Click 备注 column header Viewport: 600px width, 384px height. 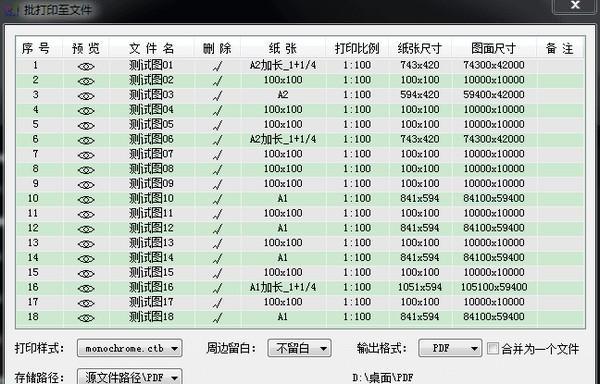click(x=560, y=48)
